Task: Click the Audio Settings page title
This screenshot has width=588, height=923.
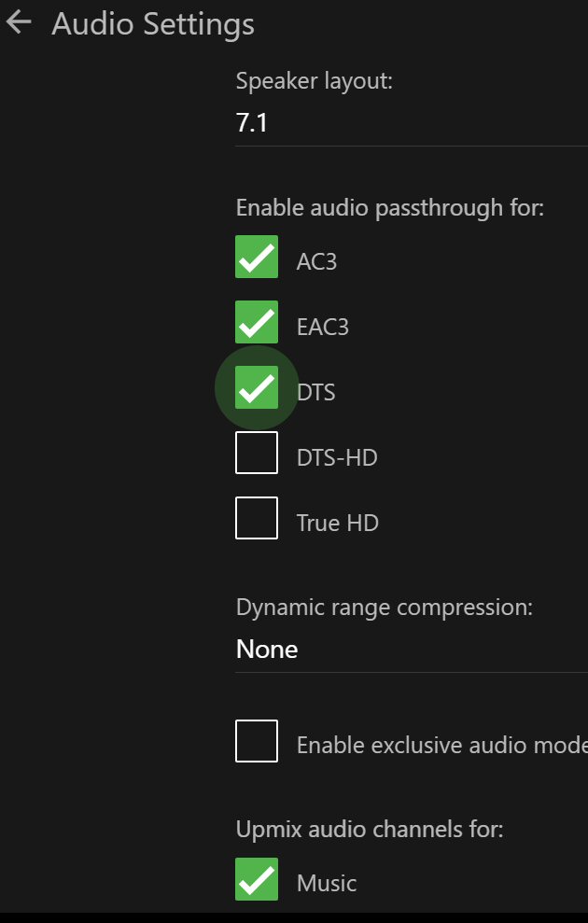Action: coord(153,24)
